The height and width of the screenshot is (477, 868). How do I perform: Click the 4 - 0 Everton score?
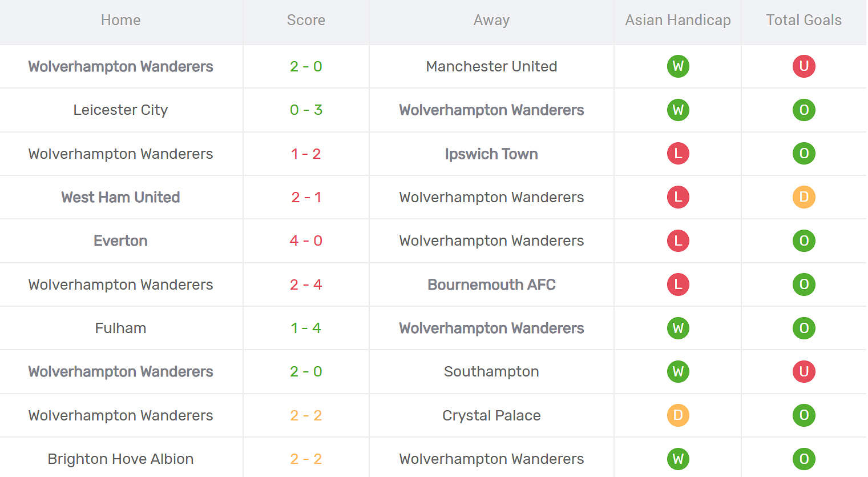306,240
